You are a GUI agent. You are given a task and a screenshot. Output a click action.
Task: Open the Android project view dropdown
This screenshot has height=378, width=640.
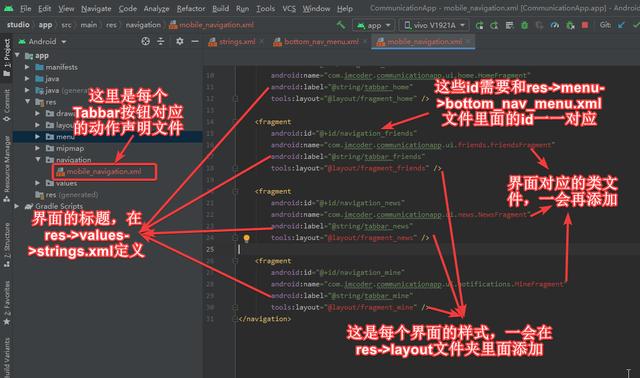42,42
